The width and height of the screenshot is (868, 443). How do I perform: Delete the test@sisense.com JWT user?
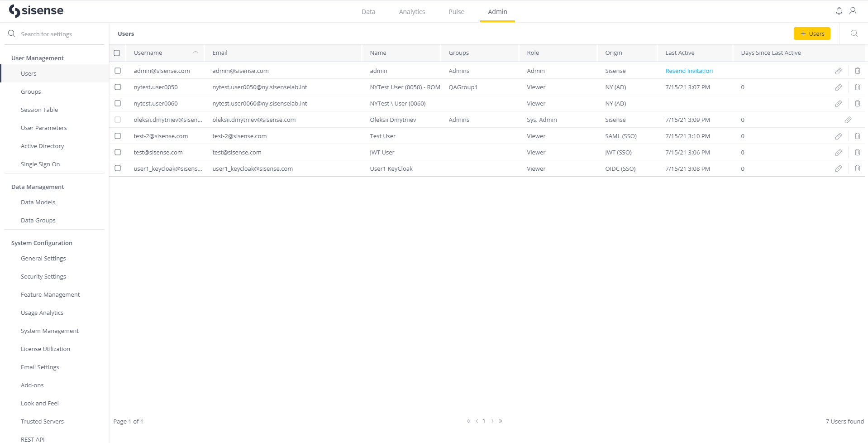click(x=858, y=152)
